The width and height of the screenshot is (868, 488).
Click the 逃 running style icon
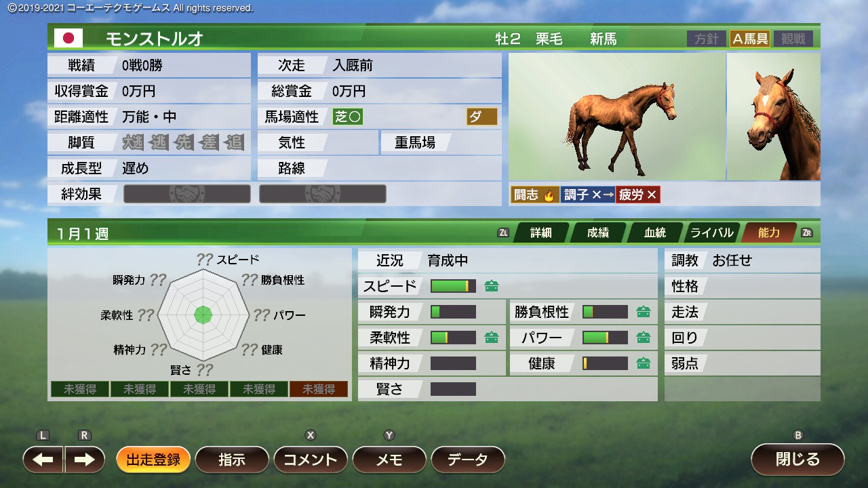[x=159, y=142]
